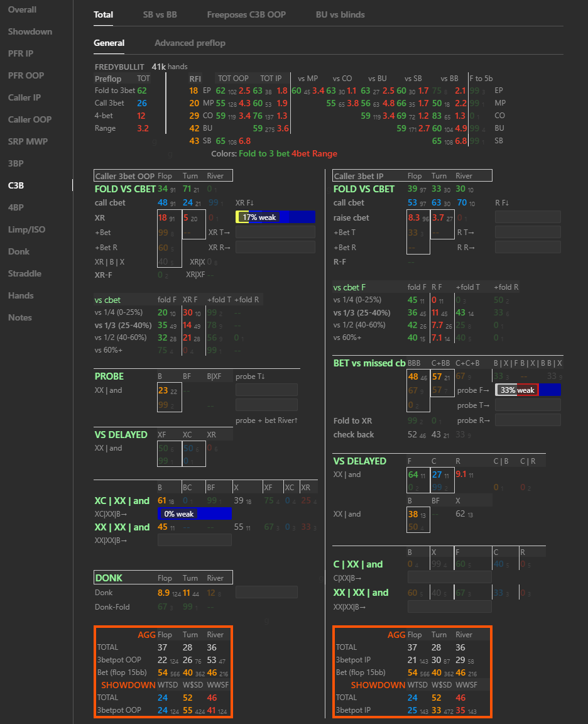Open SRP MWP sidebar item
The image size is (588, 724).
28,141
